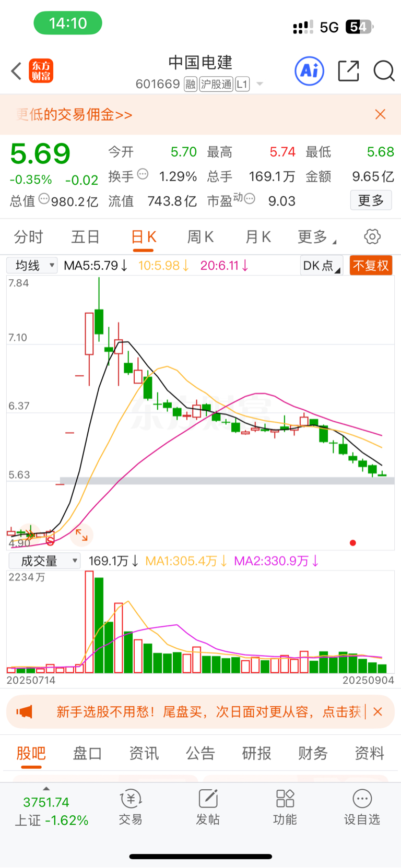Tap the megaphone announcement icon

[25, 712]
